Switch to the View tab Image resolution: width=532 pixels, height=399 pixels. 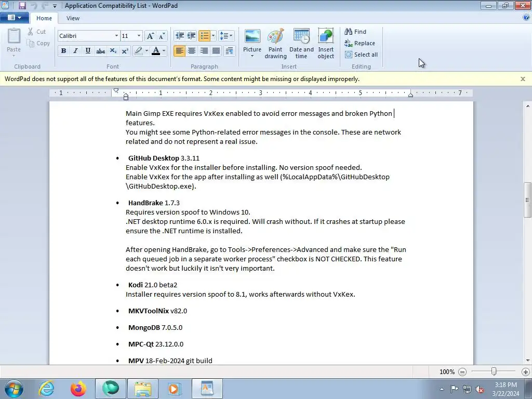point(73,18)
